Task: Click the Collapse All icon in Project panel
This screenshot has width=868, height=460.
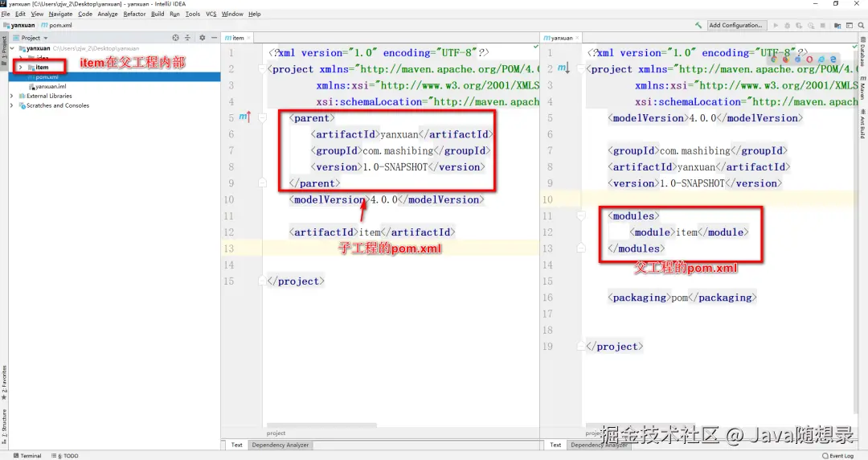Action: tap(187, 38)
